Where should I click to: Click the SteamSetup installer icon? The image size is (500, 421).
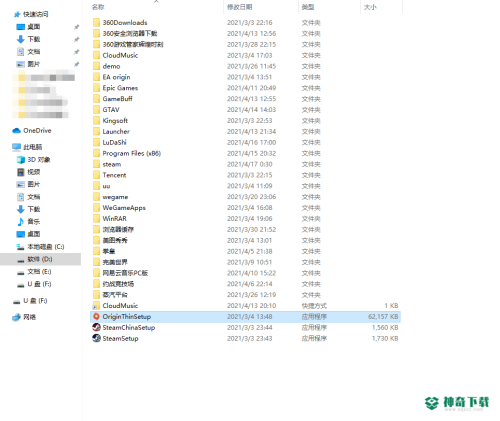(96, 338)
